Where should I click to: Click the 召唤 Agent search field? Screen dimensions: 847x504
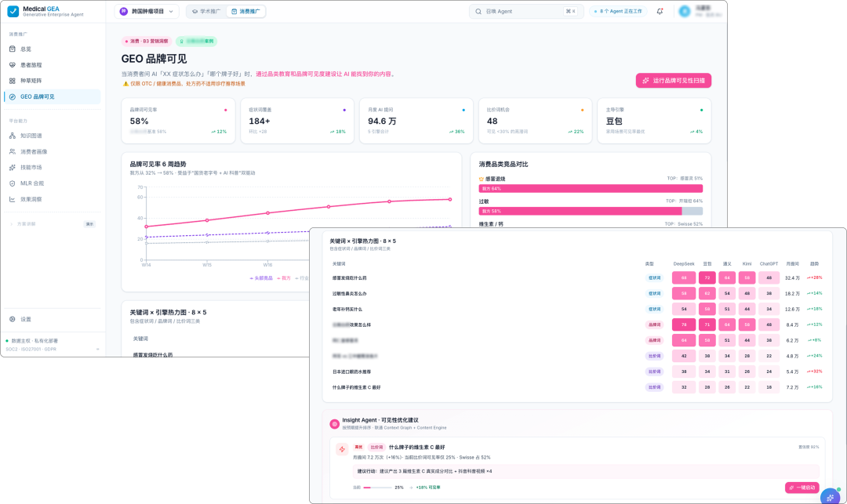coord(525,11)
